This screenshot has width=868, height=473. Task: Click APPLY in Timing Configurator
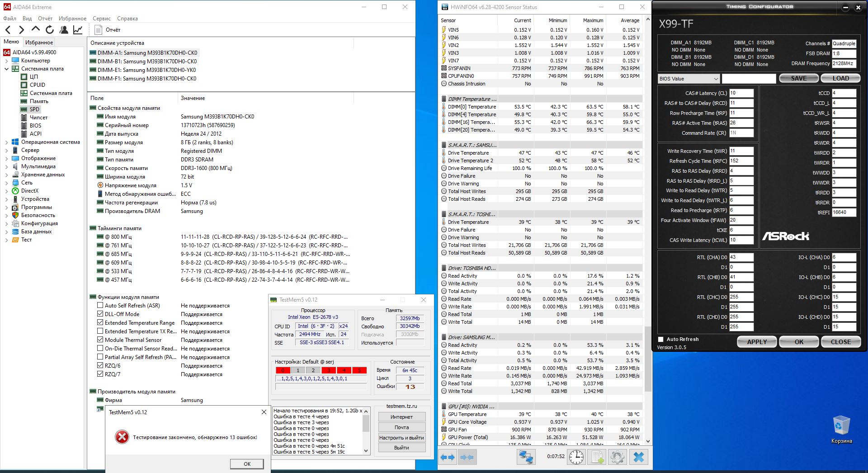pos(757,342)
